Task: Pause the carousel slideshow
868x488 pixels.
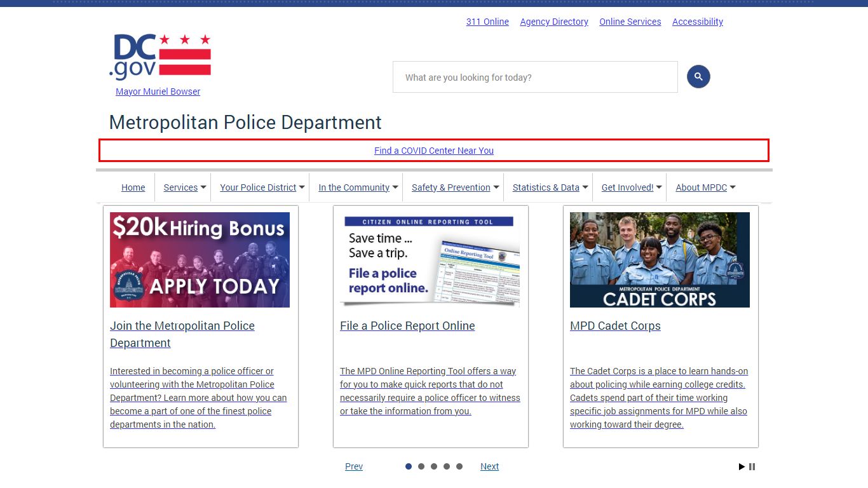Action: pyautogui.click(x=752, y=466)
